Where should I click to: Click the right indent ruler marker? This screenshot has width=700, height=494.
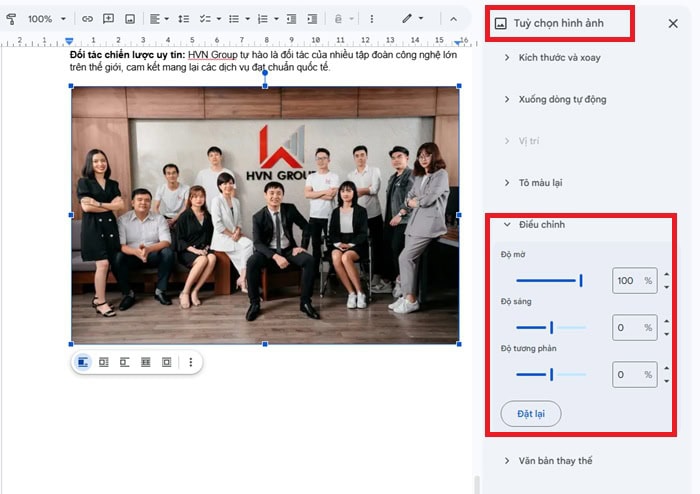(458, 42)
